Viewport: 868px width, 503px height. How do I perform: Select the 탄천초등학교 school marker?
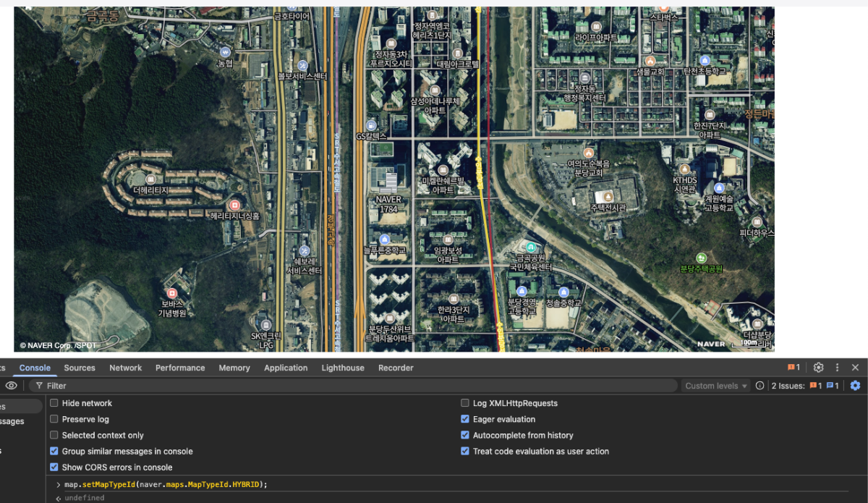click(x=705, y=60)
